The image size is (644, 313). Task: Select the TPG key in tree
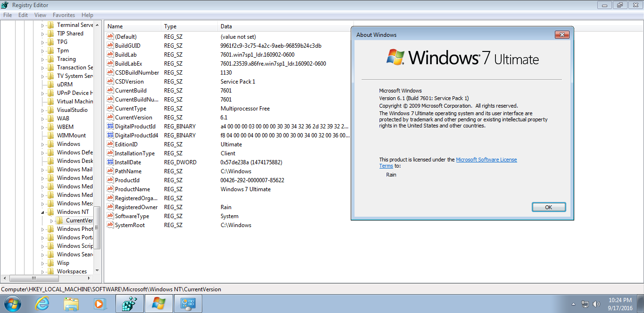(62, 42)
